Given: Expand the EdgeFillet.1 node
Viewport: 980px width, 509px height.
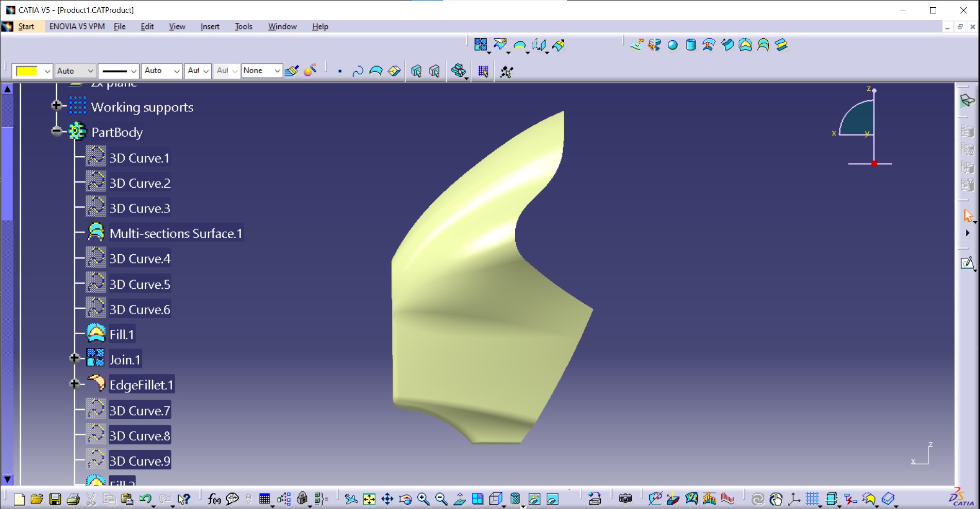Looking at the screenshot, I should point(74,384).
